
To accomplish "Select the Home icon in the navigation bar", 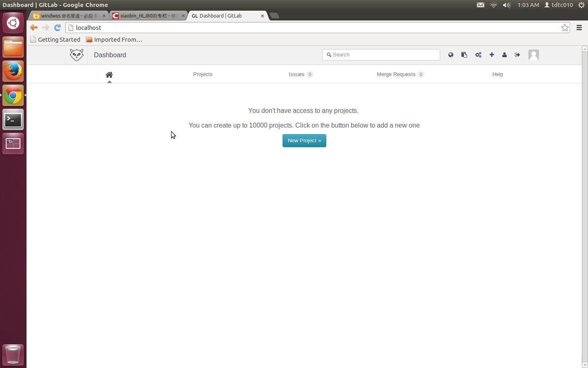I will 109,75.
